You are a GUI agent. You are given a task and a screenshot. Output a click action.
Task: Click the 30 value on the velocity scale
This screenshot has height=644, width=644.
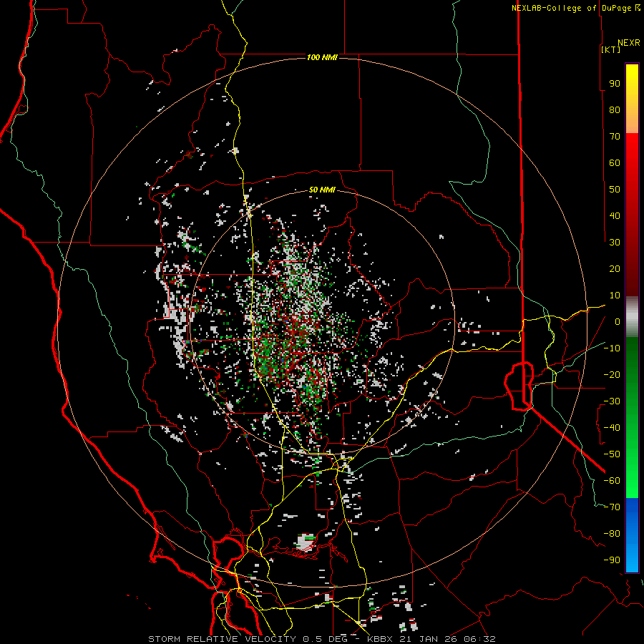click(x=615, y=243)
